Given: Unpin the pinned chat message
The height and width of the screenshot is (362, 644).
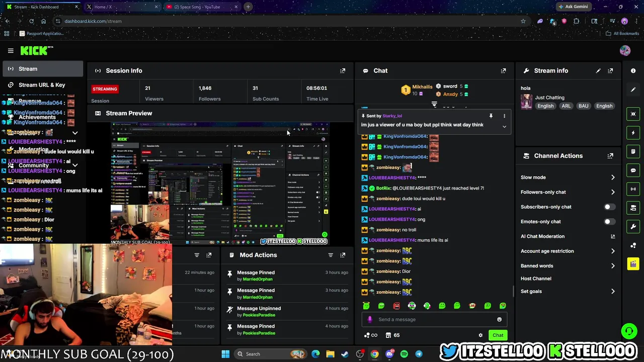Looking at the screenshot, I should coord(491,116).
